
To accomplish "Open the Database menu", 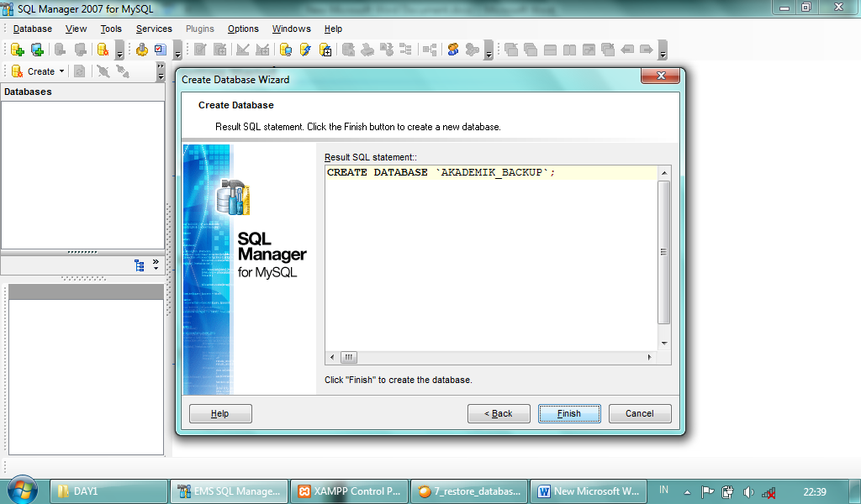I will pyautogui.click(x=33, y=29).
